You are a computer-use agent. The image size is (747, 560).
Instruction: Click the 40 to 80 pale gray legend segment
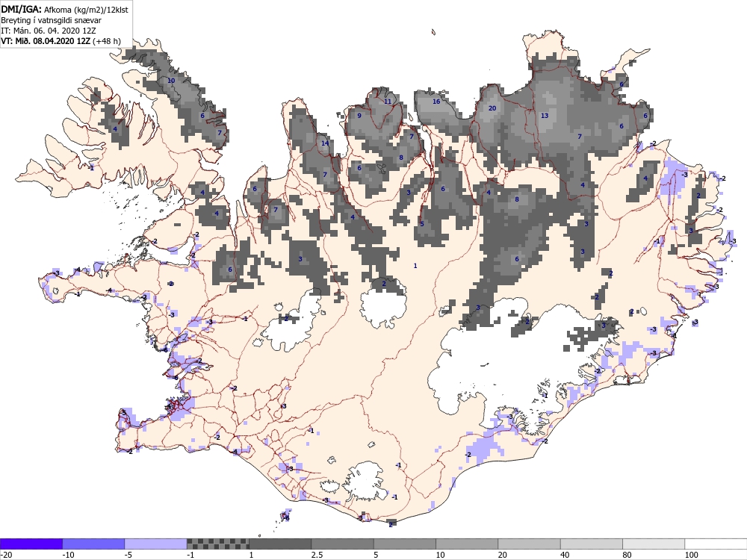[x=591, y=544]
